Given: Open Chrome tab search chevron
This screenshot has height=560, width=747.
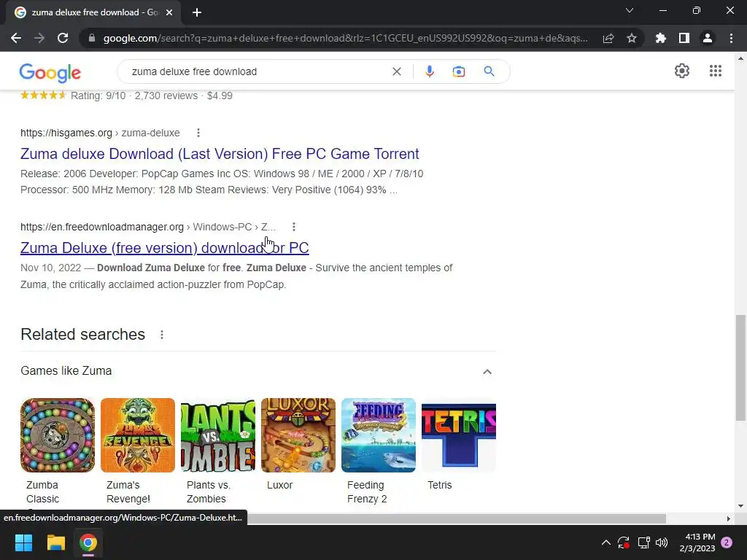Looking at the screenshot, I should tap(630, 10).
